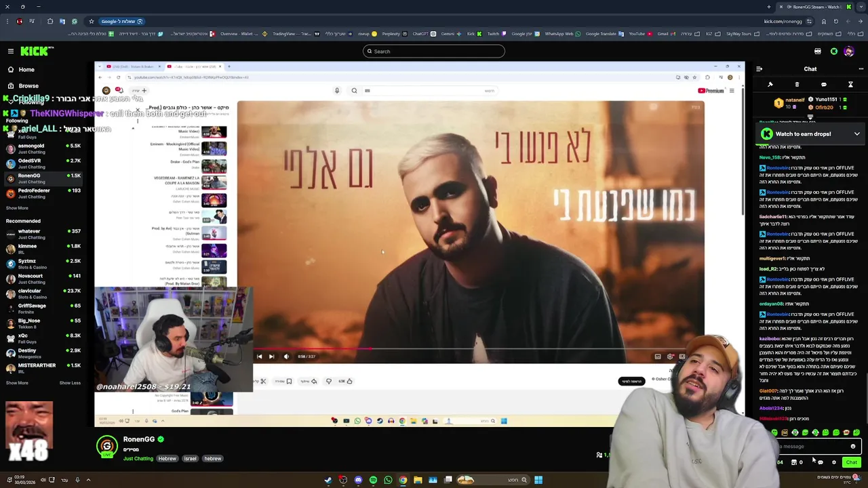Expand gift leaderboard with down arrow
This screenshot has width=868, height=488.
click(x=809, y=117)
